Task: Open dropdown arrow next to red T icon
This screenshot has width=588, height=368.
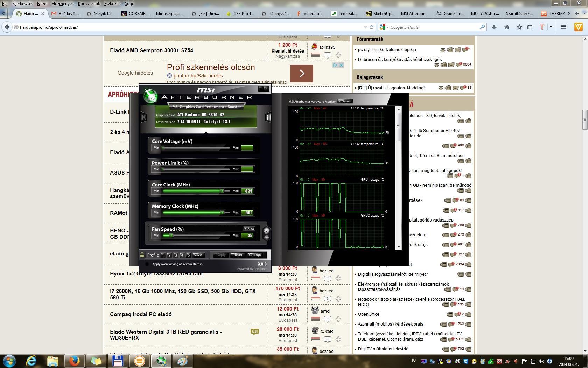Action: pos(551,27)
